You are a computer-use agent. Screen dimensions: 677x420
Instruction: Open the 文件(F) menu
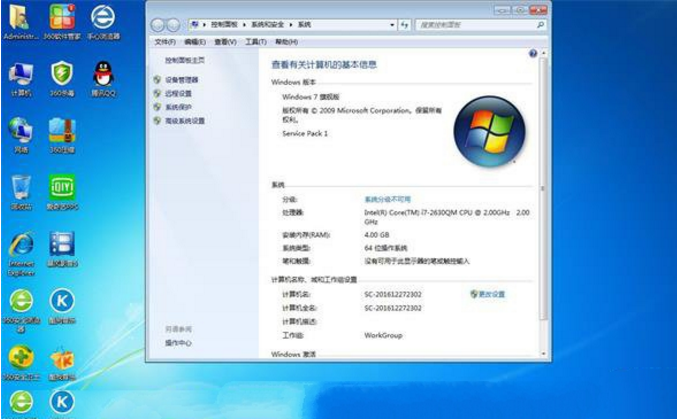[165, 42]
